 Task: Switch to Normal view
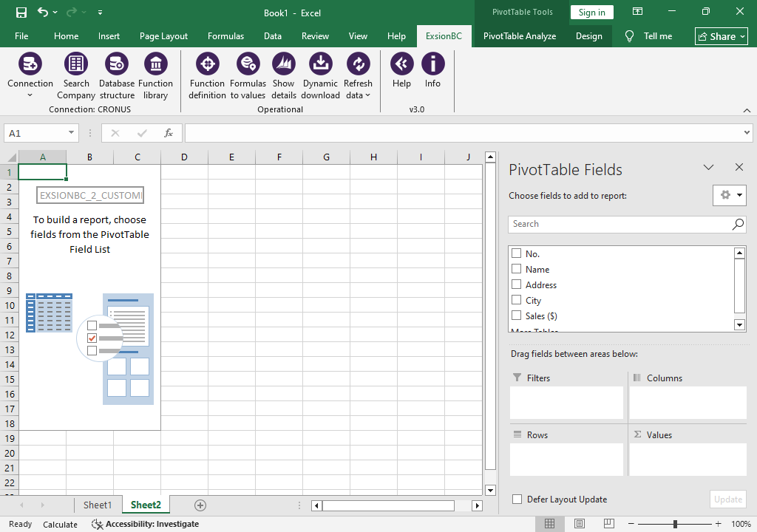(x=549, y=524)
